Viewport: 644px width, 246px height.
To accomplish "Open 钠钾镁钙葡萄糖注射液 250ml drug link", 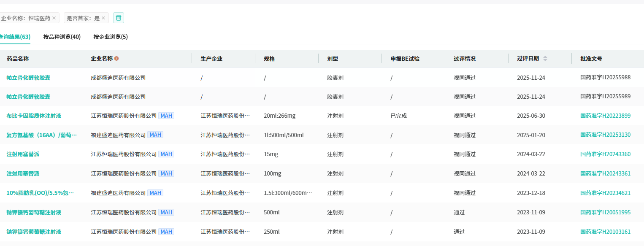I will (34, 232).
